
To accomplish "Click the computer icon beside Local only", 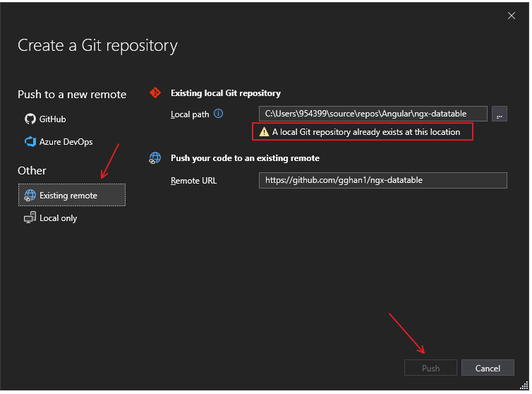I will (x=30, y=217).
